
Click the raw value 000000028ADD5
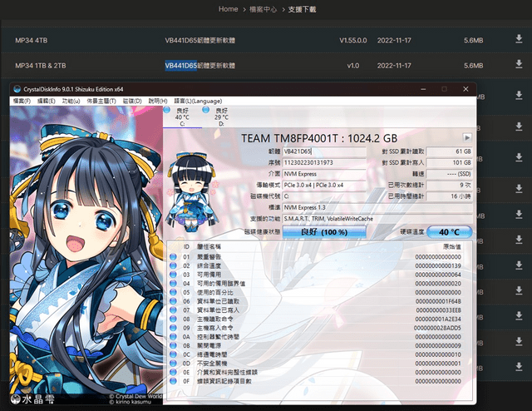[x=437, y=328]
